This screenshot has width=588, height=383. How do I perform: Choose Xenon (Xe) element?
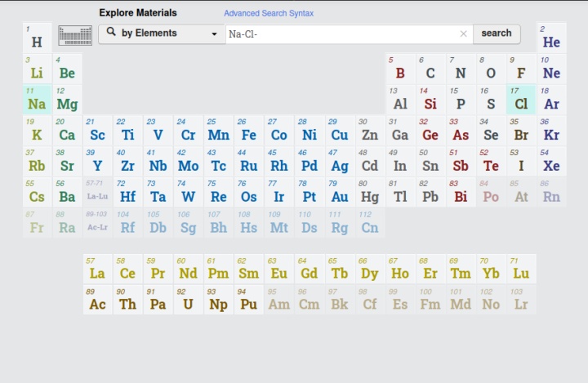click(551, 162)
